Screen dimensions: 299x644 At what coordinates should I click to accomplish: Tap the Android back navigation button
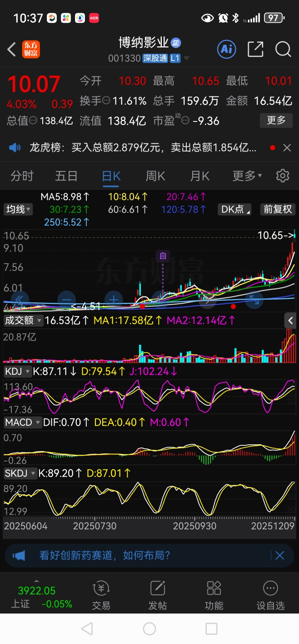[x=86, y=629]
